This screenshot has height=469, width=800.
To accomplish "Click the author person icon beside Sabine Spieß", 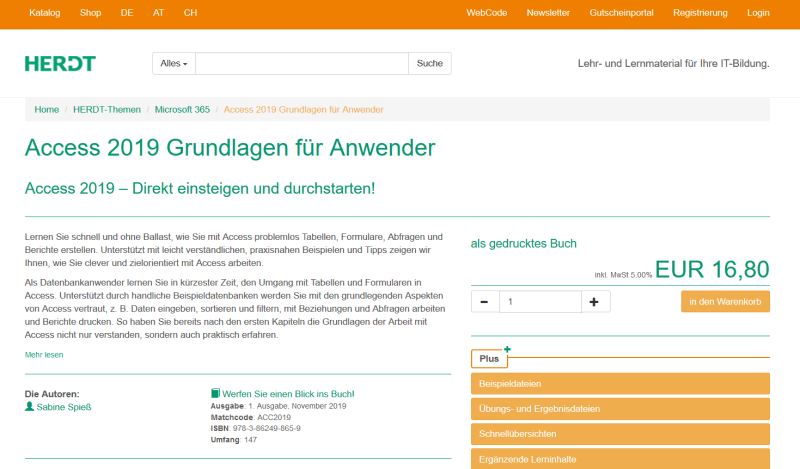I will [x=29, y=406].
